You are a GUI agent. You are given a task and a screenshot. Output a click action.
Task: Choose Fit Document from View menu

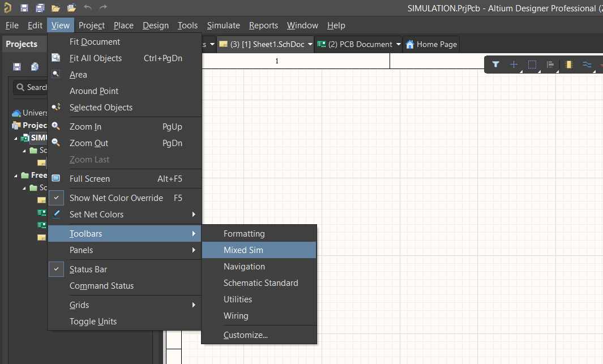tap(125, 41)
